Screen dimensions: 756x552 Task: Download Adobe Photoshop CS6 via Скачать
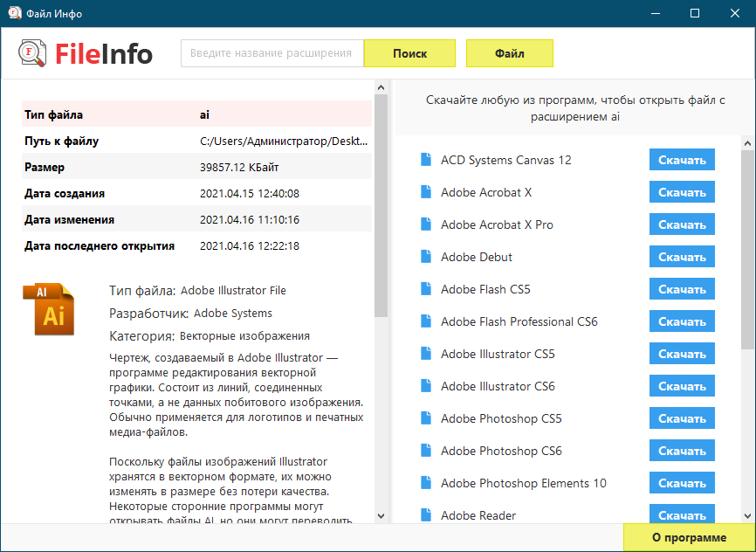(x=682, y=451)
